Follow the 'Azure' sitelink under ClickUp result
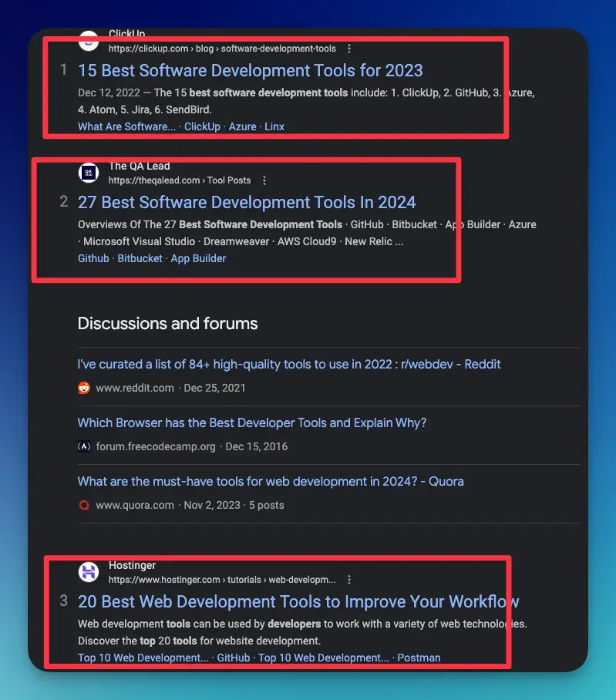 point(242,126)
